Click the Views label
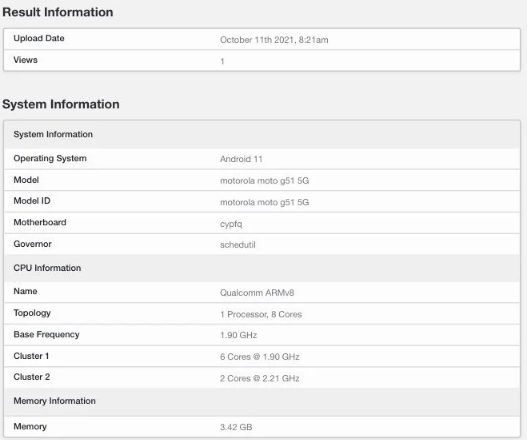The image size is (527, 440). point(26,60)
